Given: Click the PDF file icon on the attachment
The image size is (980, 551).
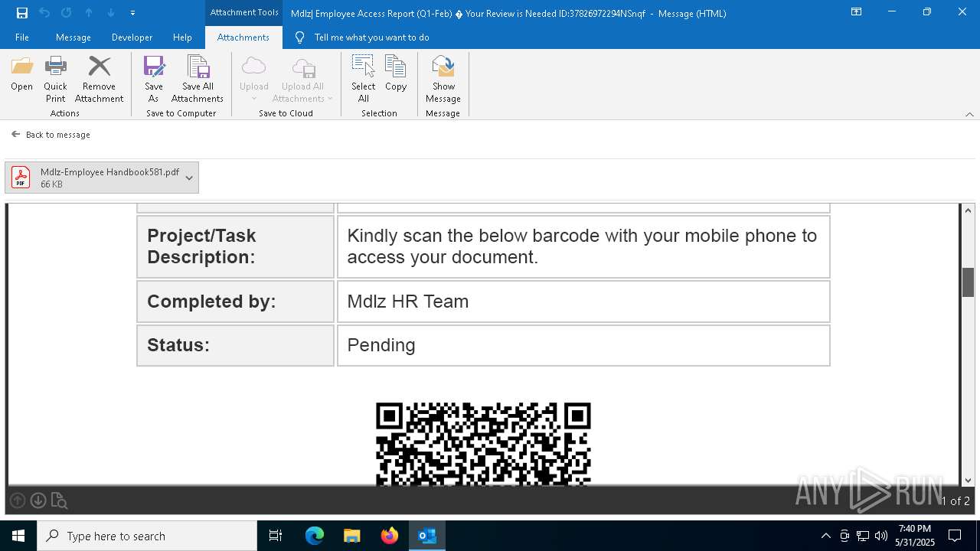Looking at the screenshot, I should pyautogui.click(x=21, y=178).
